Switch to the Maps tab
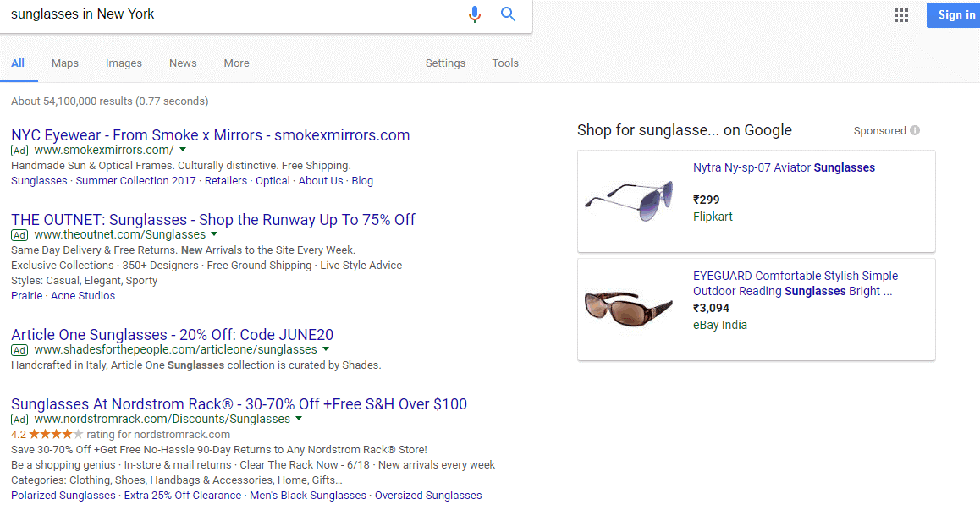The height and width of the screenshot is (521, 980). (65, 63)
